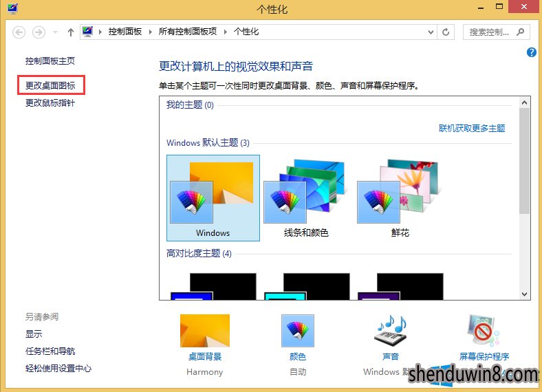The width and height of the screenshot is (542, 392).
Task: Open 控制面板主页 link
Action: coord(50,61)
